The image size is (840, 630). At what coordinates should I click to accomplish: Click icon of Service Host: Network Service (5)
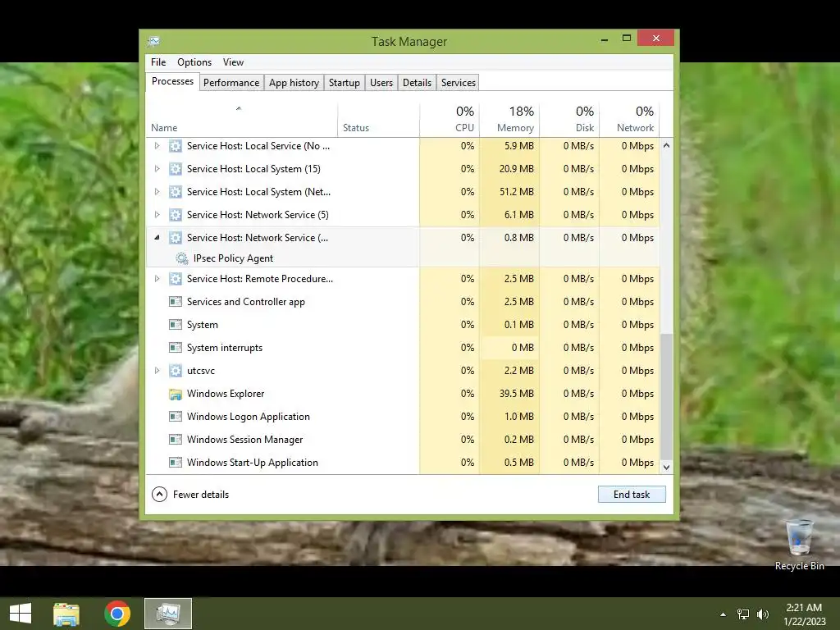click(176, 215)
